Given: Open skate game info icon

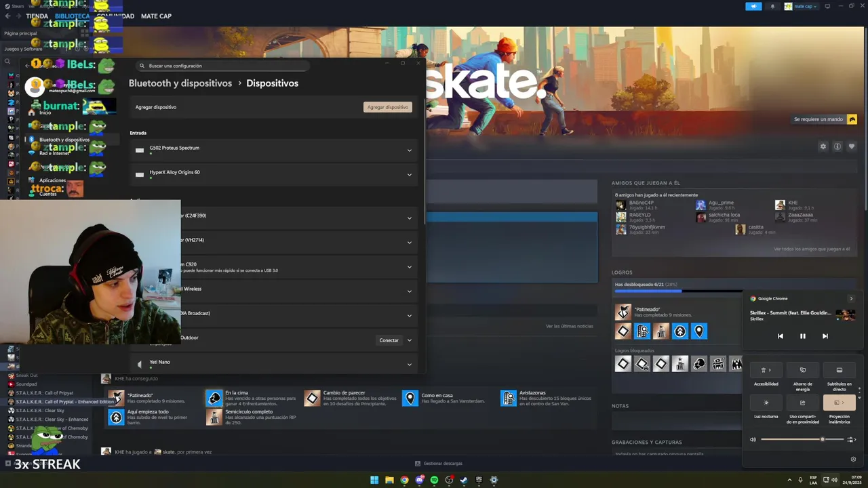Looking at the screenshot, I should (837, 146).
